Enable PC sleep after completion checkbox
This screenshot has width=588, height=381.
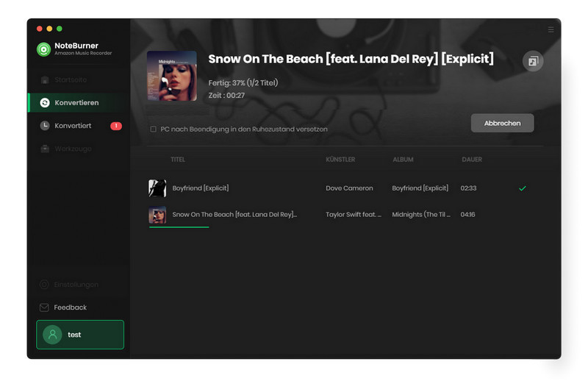(x=153, y=129)
